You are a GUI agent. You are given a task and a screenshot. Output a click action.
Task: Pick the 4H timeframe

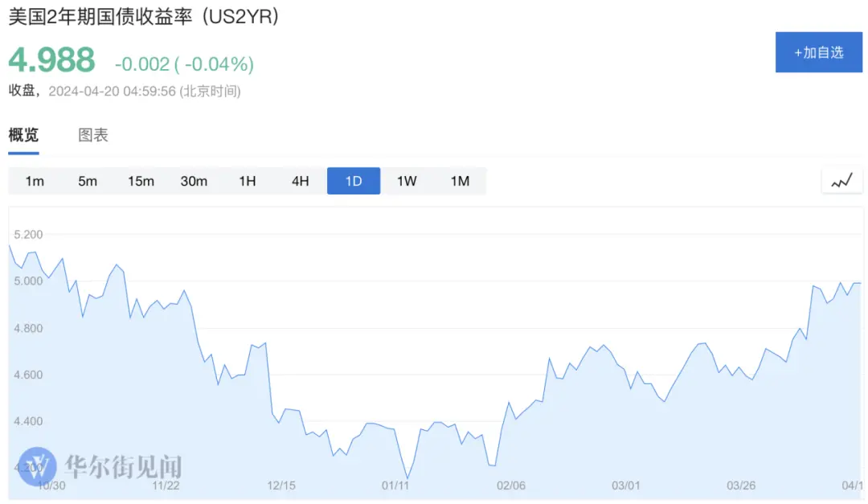300,181
